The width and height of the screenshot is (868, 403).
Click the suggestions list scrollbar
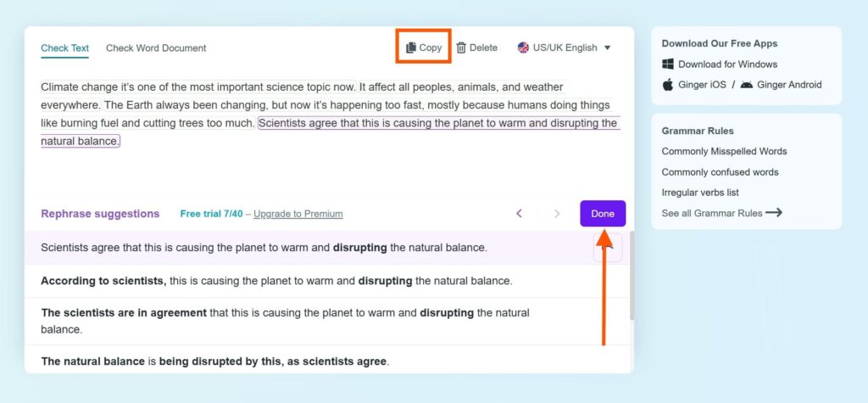click(x=632, y=276)
